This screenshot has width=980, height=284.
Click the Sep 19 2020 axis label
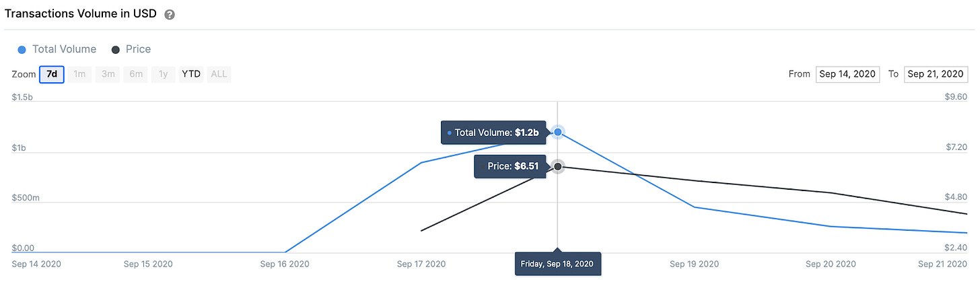(694, 264)
